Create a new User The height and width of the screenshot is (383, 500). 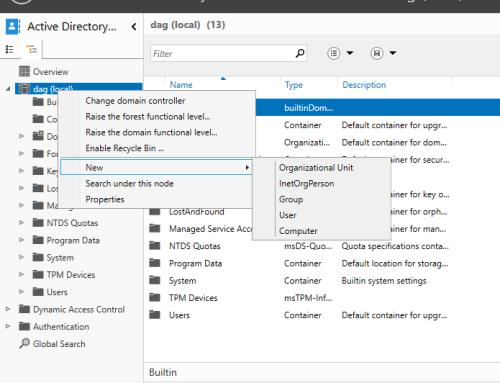pos(288,215)
